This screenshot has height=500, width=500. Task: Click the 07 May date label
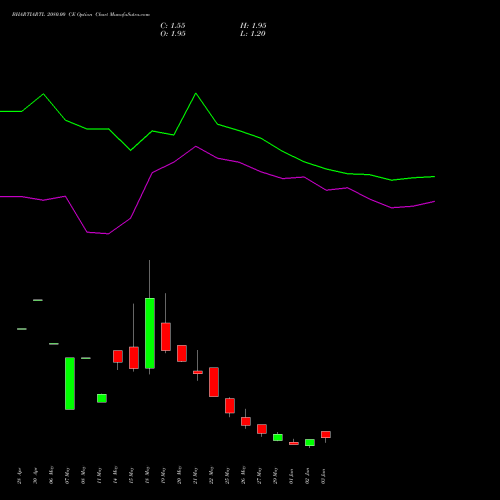[67, 476]
